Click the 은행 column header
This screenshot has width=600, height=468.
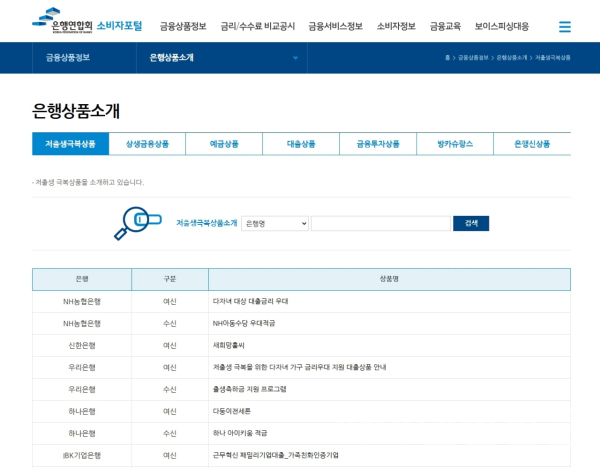[82, 279]
